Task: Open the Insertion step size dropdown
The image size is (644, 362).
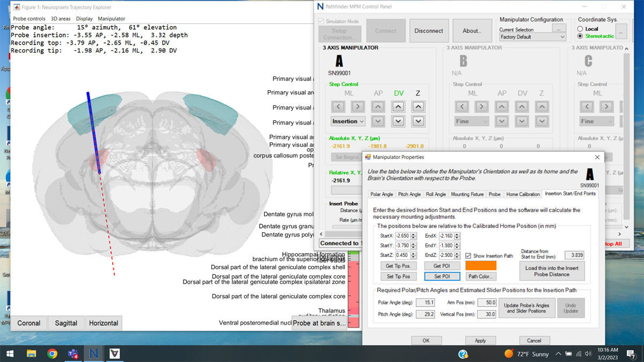Action: [x=348, y=122]
